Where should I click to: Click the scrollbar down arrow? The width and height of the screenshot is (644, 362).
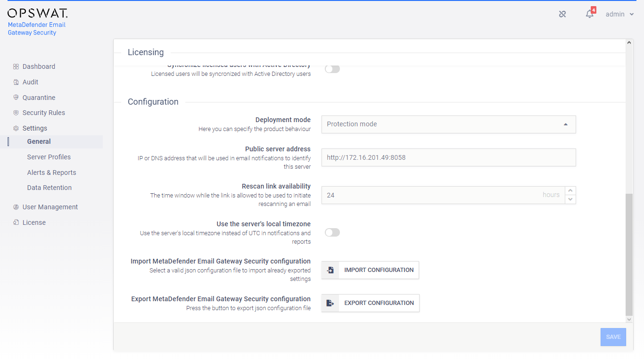tap(629, 319)
